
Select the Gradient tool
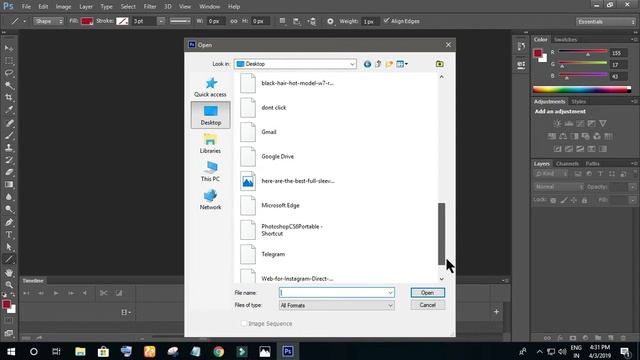(9, 184)
